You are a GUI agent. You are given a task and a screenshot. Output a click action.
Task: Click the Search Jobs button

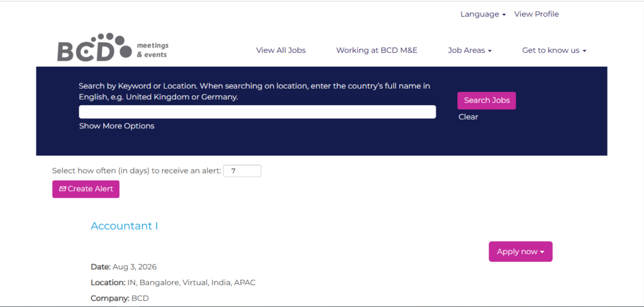(487, 101)
